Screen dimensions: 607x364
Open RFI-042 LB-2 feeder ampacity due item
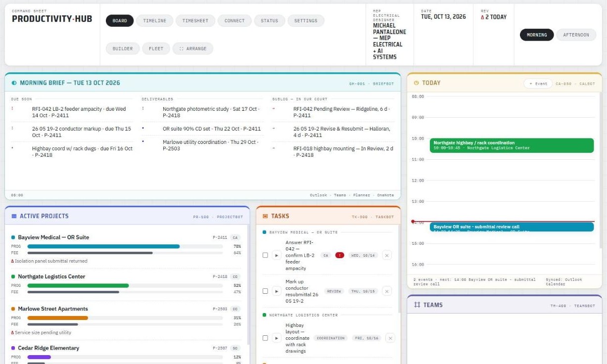tap(72, 112)
